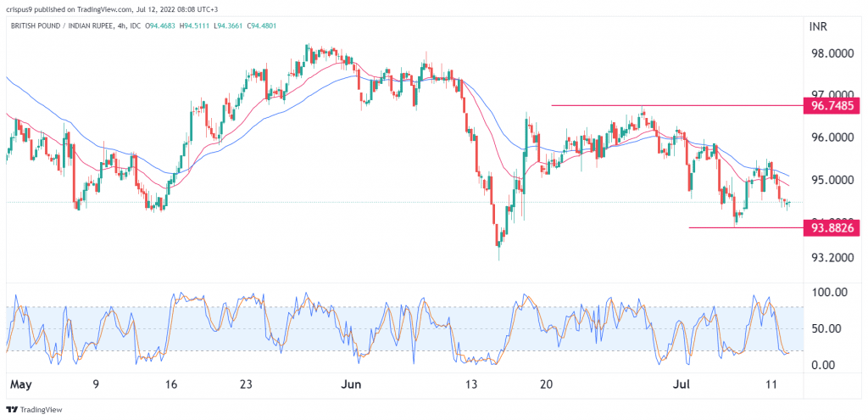Click the 11 date label on the time axis
Image resolution: width=868 pixels, height=420 pixels.
772,384
